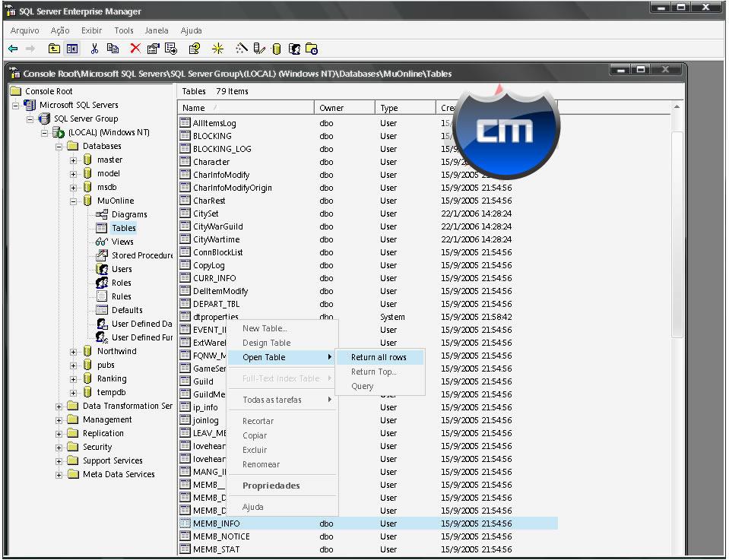The width and height of the screenshot is (729, 560).
Task: Click the red X Delete toolbar icon
Action: click(135, 49)
